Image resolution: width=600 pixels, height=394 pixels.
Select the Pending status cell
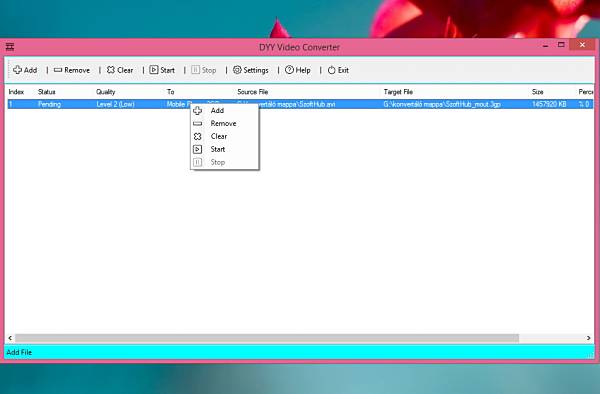(49, 104)
